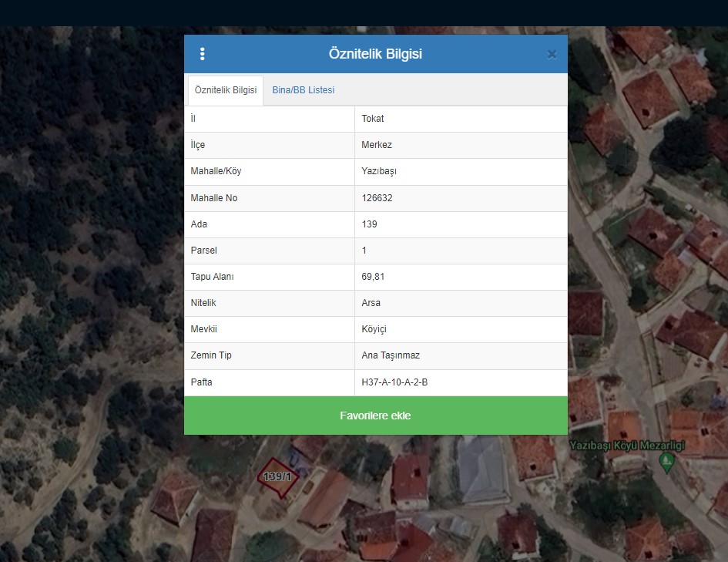Select the Mahalle No value 126632
The width and height of the screenshot is (728, 562).
coord(377,198)
